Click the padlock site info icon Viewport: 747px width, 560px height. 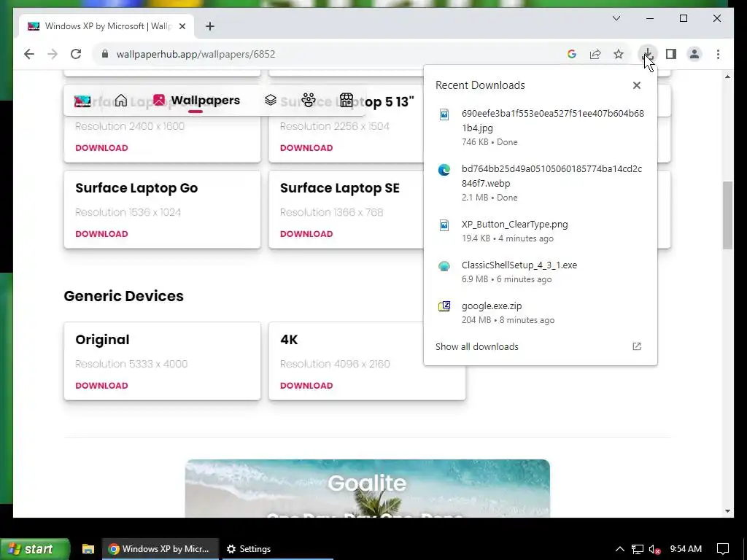(x=105, y=54)
